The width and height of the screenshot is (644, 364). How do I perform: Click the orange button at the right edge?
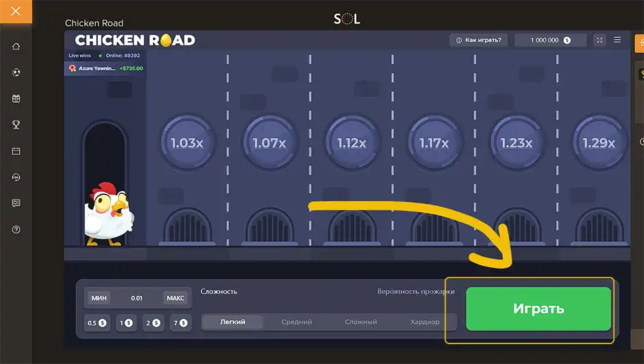click(x=639, y=43)
